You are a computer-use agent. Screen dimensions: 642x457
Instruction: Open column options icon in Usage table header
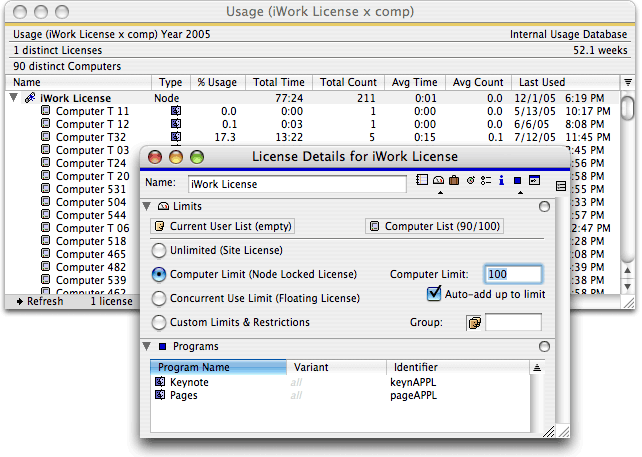[x=628, y=82]
